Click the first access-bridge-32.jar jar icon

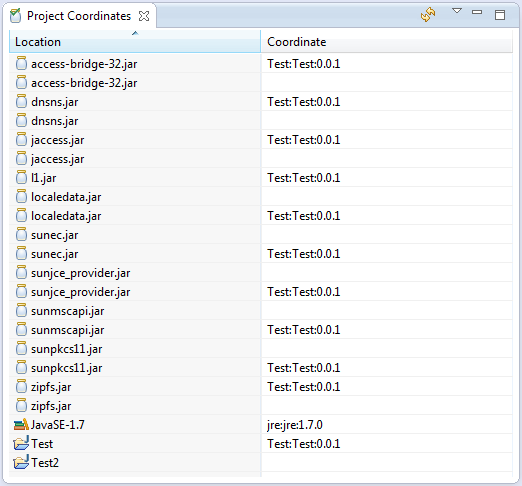[21, 63]
